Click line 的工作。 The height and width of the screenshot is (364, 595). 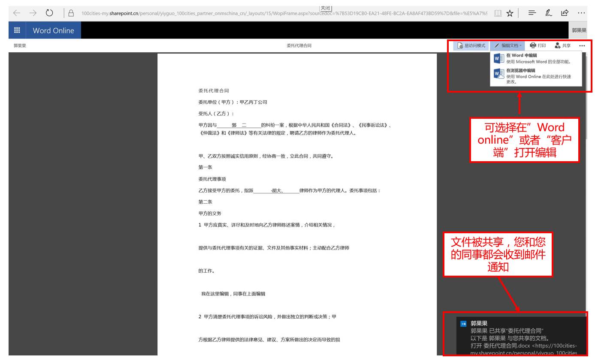(207, 271)
